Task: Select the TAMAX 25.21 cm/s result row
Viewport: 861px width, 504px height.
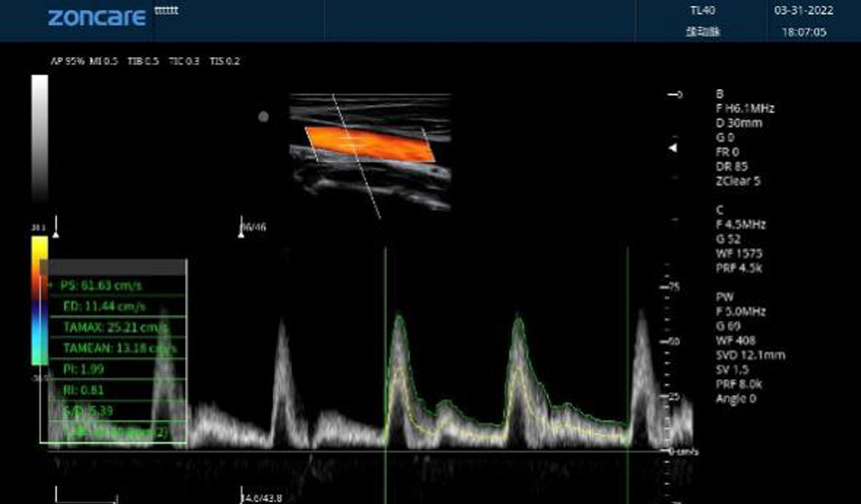Action: click(114, 328)
